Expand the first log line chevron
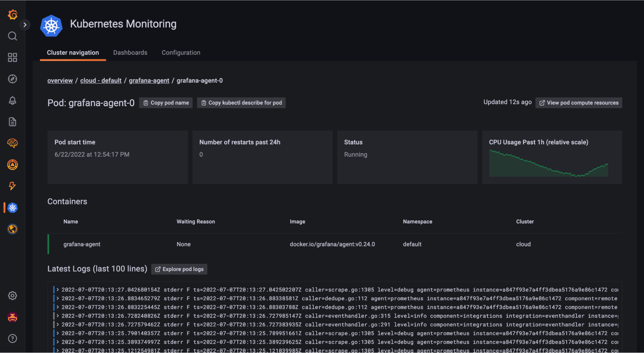This screenshot has height=353, width=644. coord(58,289)
